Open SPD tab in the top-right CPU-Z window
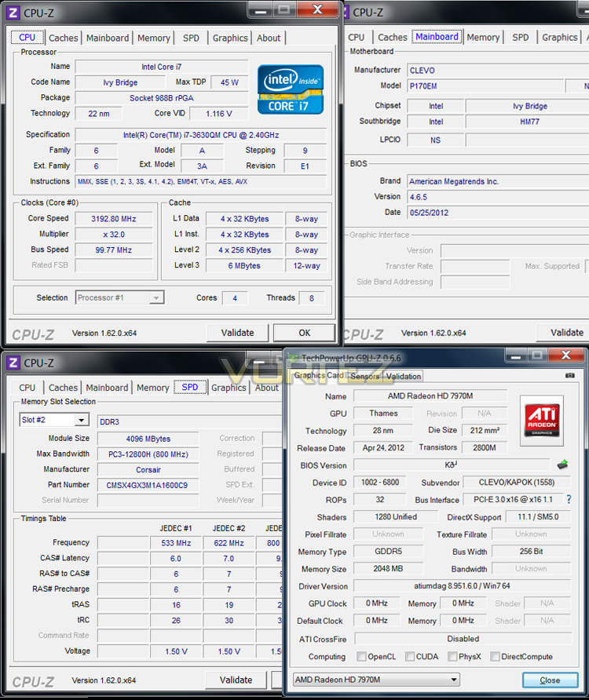The height and width of the screenshot is (700, 589). point(520,38)
